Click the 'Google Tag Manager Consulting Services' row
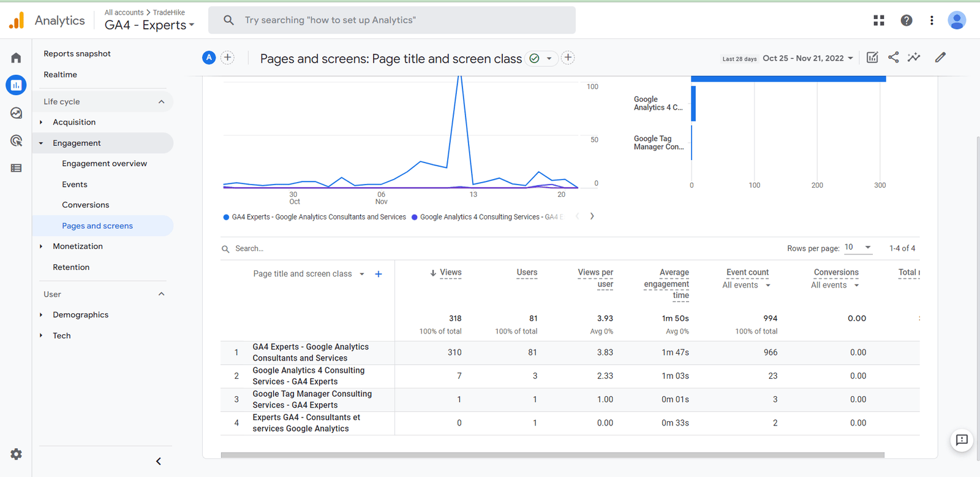This screenshot has width=980, height=477. tap(570, 400)
